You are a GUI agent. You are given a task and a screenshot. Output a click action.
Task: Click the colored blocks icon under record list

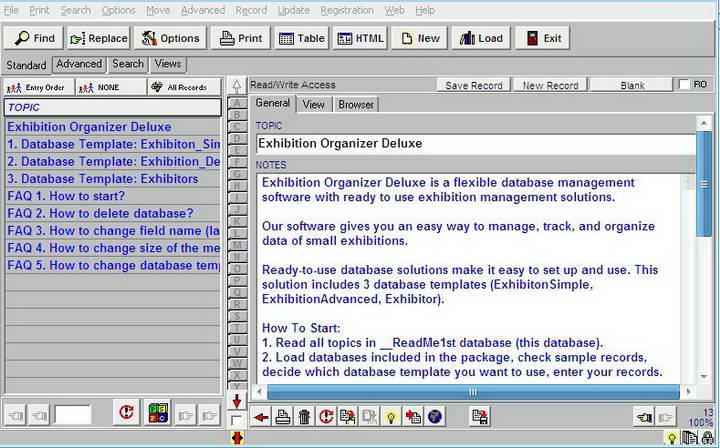click(158, 412)
